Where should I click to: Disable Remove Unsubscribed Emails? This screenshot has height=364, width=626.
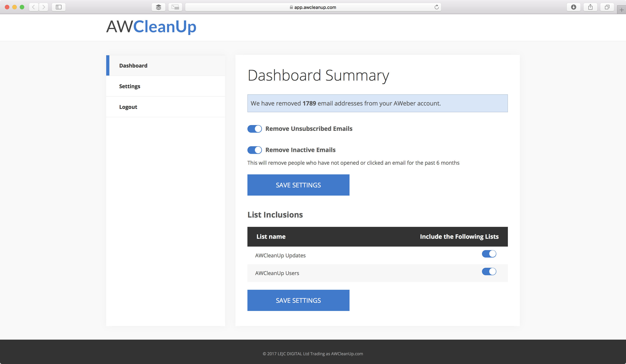click(x=254, y=129)
